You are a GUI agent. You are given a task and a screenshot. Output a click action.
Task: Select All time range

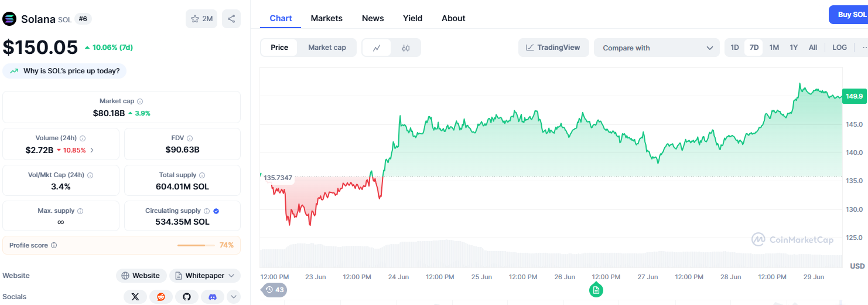pyautogui.click(x=813, y=48)
